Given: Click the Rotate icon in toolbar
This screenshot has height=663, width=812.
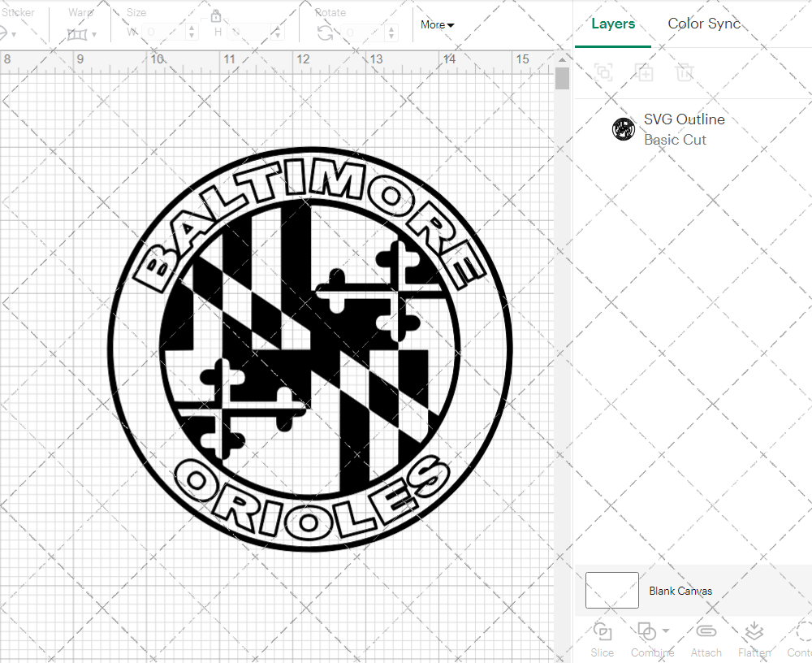Looking at the screenshot, I should pyautogui.click(x=325, y=32).
